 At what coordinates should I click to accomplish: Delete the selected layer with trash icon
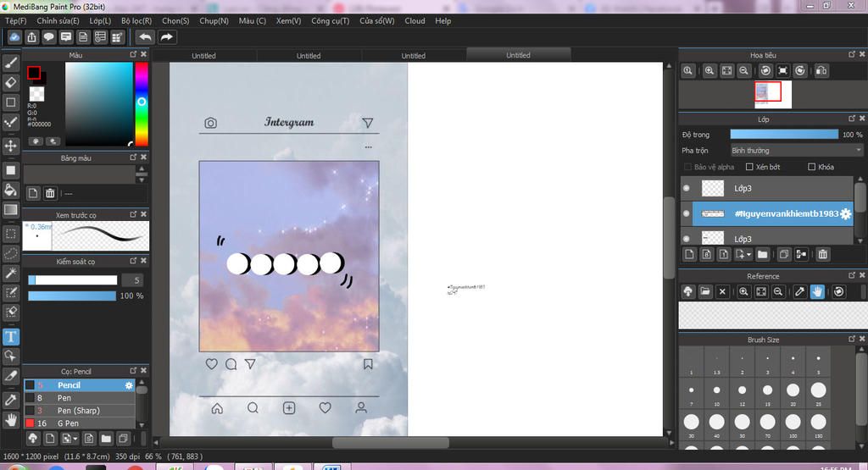[822, 254]
